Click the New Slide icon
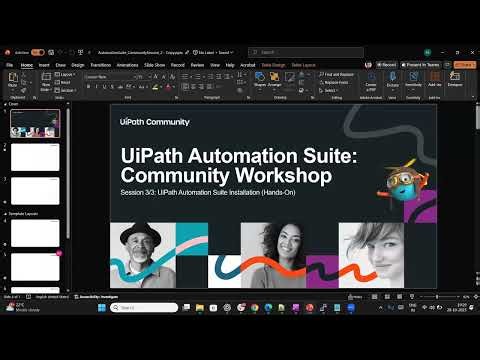This screenshot has width=480, height=360. (46, 77)
